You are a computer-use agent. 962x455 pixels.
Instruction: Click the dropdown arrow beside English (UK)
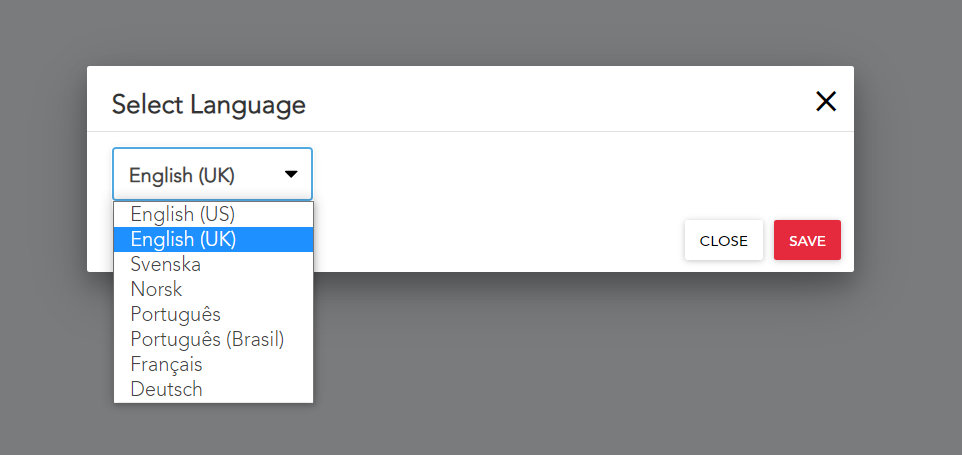[291, 175]
